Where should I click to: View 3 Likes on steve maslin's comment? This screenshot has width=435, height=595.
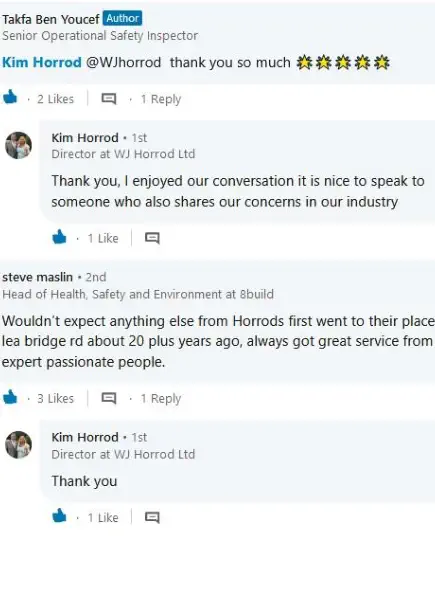point(55,398)
